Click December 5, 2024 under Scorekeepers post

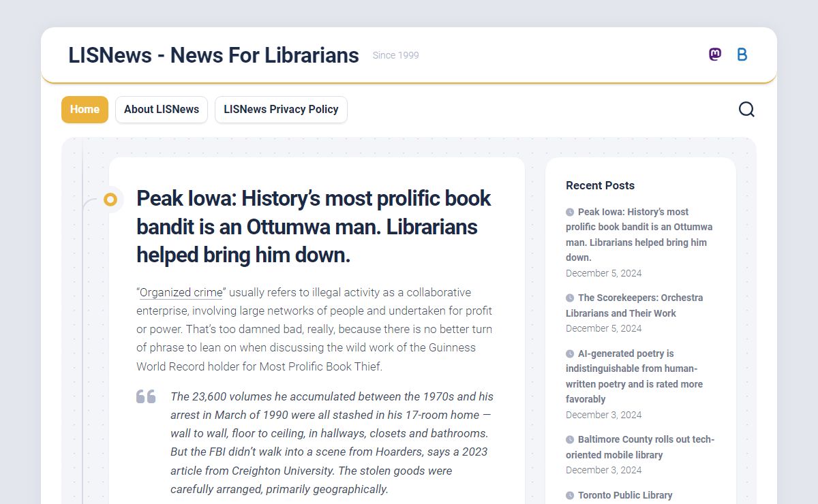[x=604, y=328]
